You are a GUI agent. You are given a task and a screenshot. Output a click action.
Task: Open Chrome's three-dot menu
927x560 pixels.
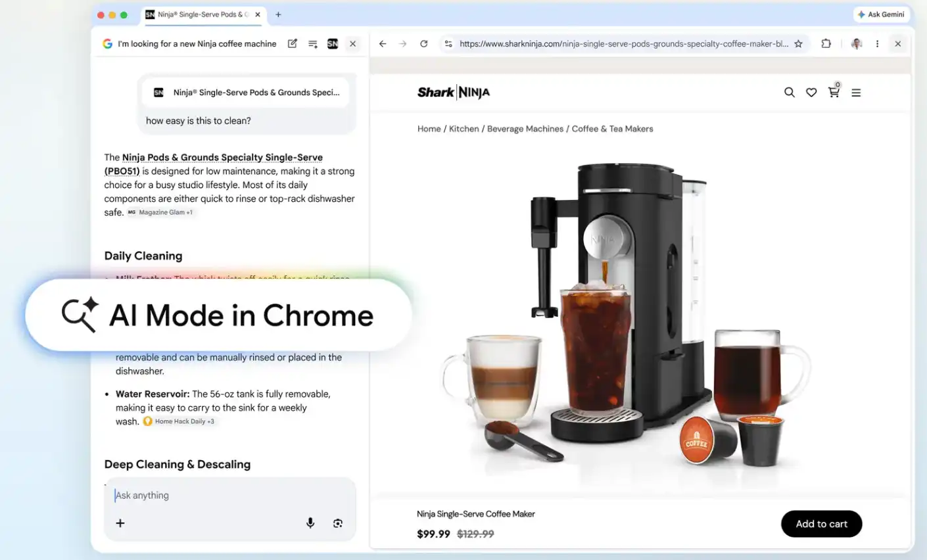click(x=877, y=43)
